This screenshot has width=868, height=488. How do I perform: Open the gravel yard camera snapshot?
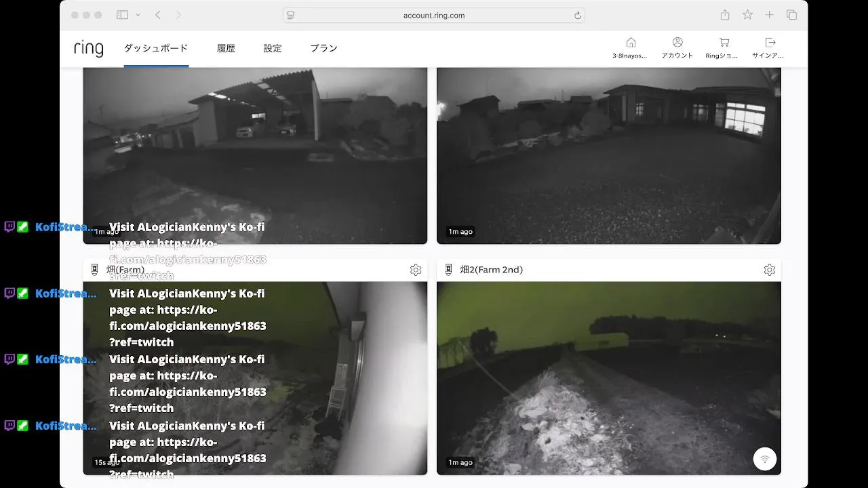pos(608,155)
